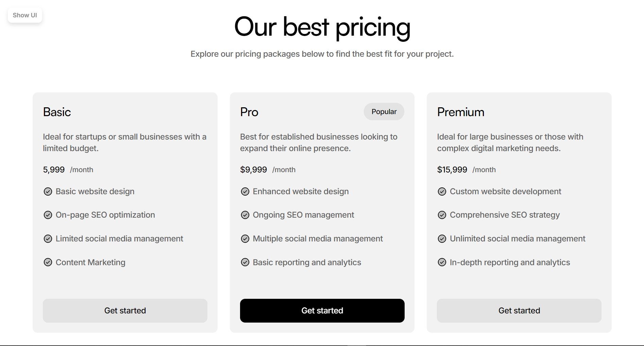644x346 pixels.
Task: Select the Premium plan heading
Action: [x=460, y=112]
